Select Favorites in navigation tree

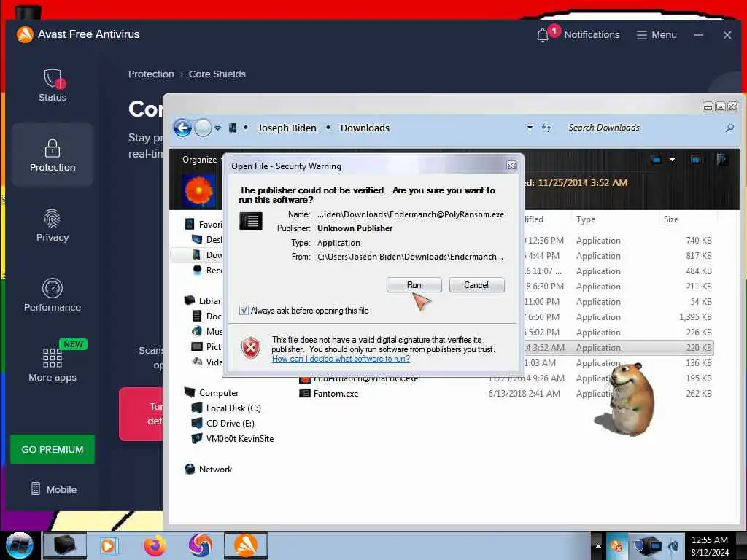pyautogui.click(x=203, y=224)
